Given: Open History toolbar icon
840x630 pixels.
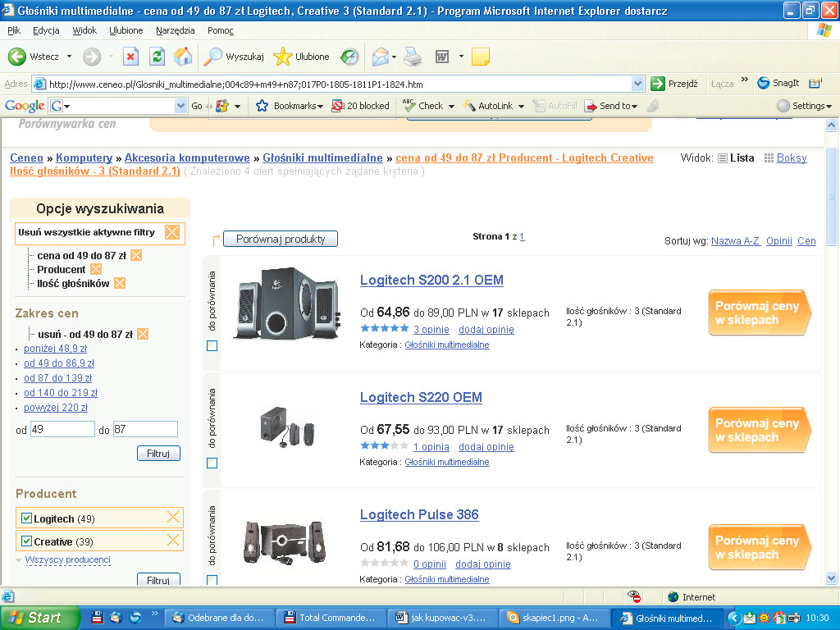Looking at the screenshot, I should [x=350, y=57].
